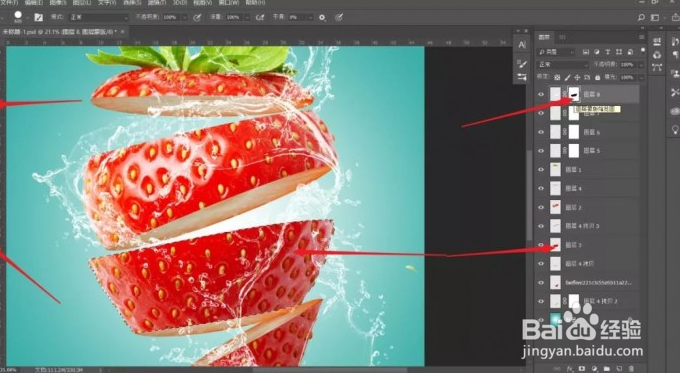This screenshot has width=680, height=374.
Task: Open the 文件 menu
Action: click(9, 3)
